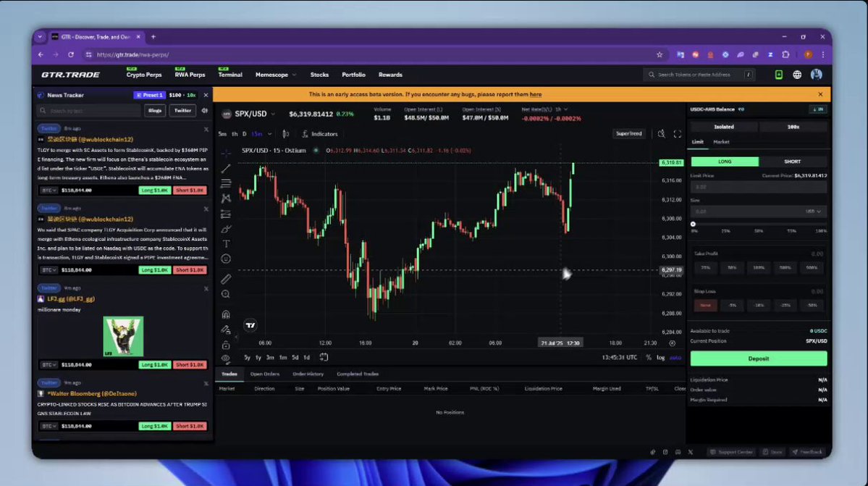The image size is (868, 486).
Task: Click Short $1.0K on Walter Bloomberg post
Action: coord(190,426)
